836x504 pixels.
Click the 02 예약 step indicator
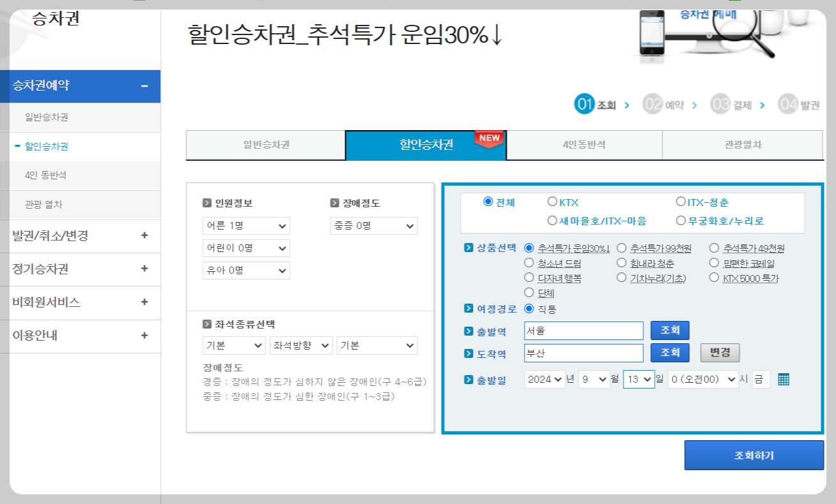point(664,104)
